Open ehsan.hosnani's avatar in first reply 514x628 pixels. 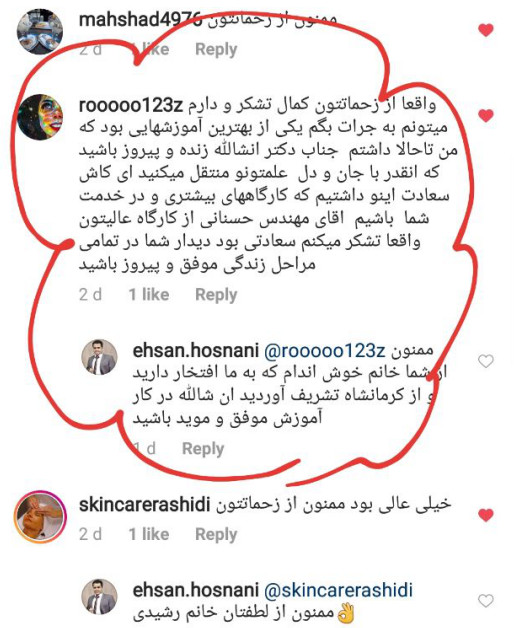click(99, 357)
